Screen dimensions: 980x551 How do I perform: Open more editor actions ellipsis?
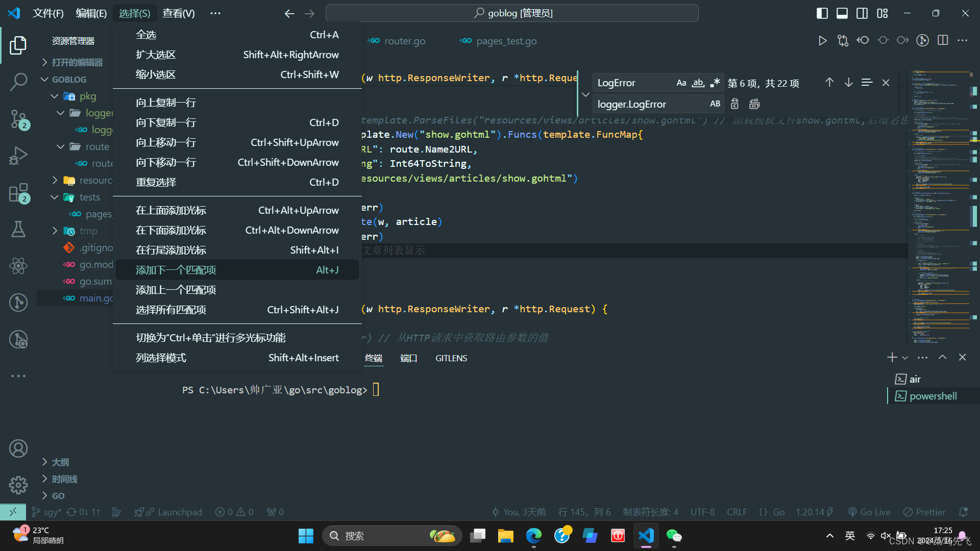pos(962,40)
